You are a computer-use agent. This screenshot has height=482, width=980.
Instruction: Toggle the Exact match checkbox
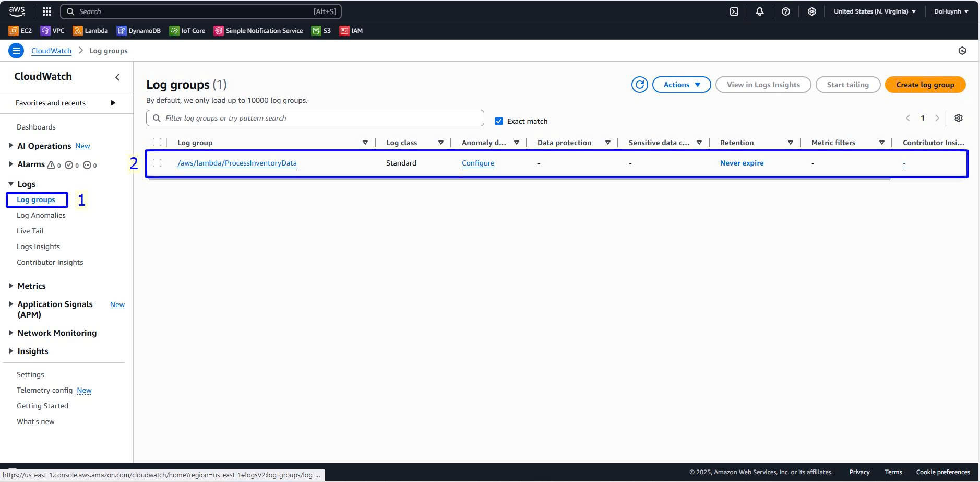click(499, 121)
